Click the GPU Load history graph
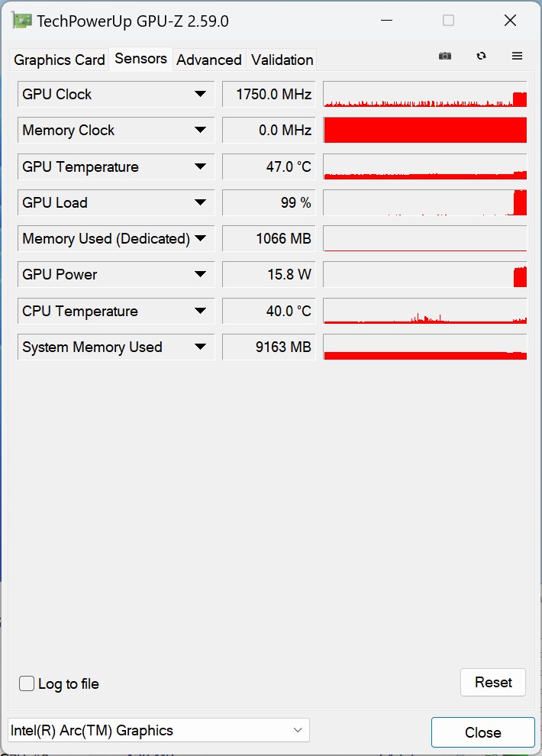This screenshot has width=542, height=756. tap(424, 202)
